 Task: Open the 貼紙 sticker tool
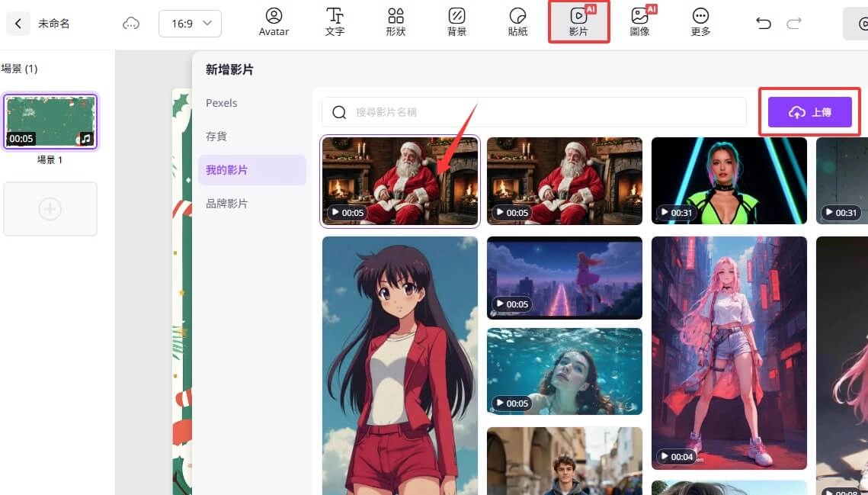[517, 22]
